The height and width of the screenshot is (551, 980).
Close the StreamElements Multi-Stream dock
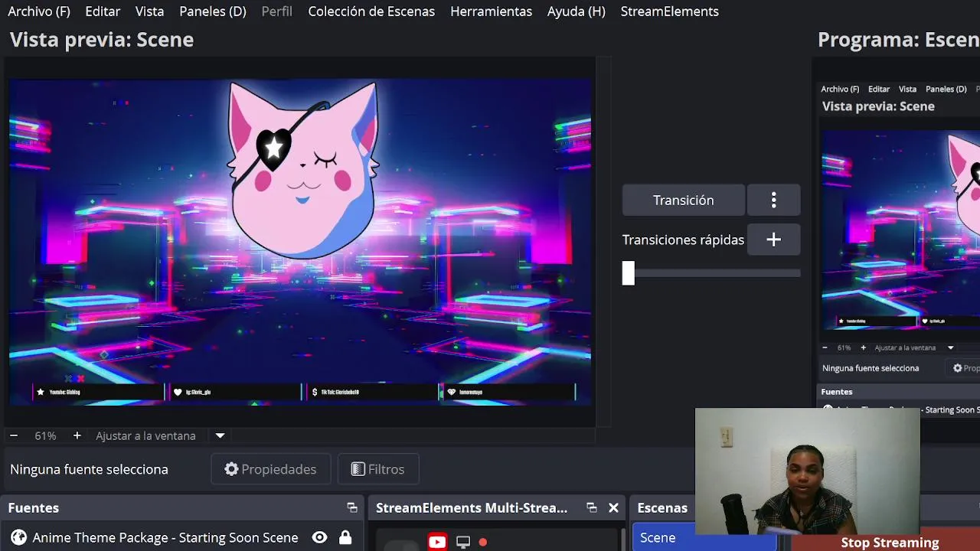click(x=613, y=507)
